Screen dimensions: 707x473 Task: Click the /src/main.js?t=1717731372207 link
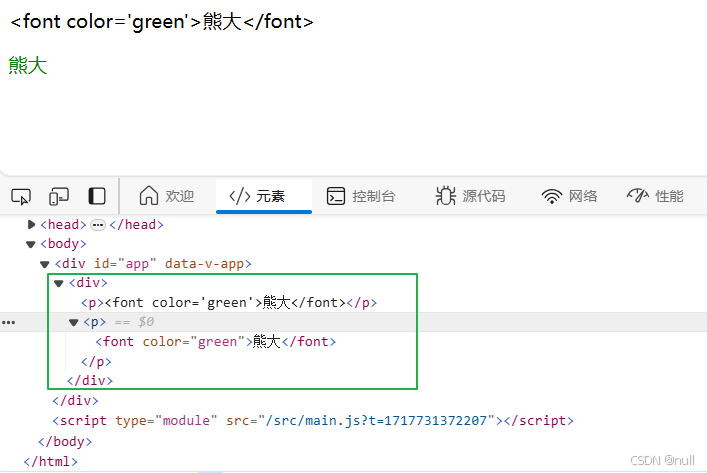pyautogui.click(x=376, y=421)
